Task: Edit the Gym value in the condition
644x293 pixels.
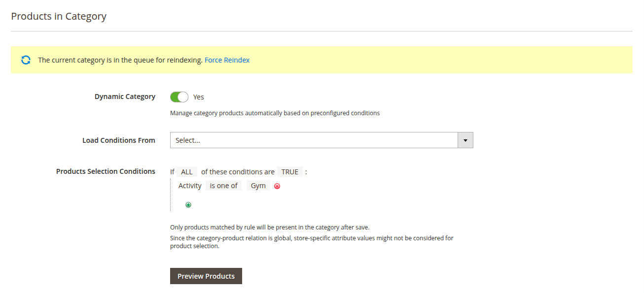Action: [258, 186]
